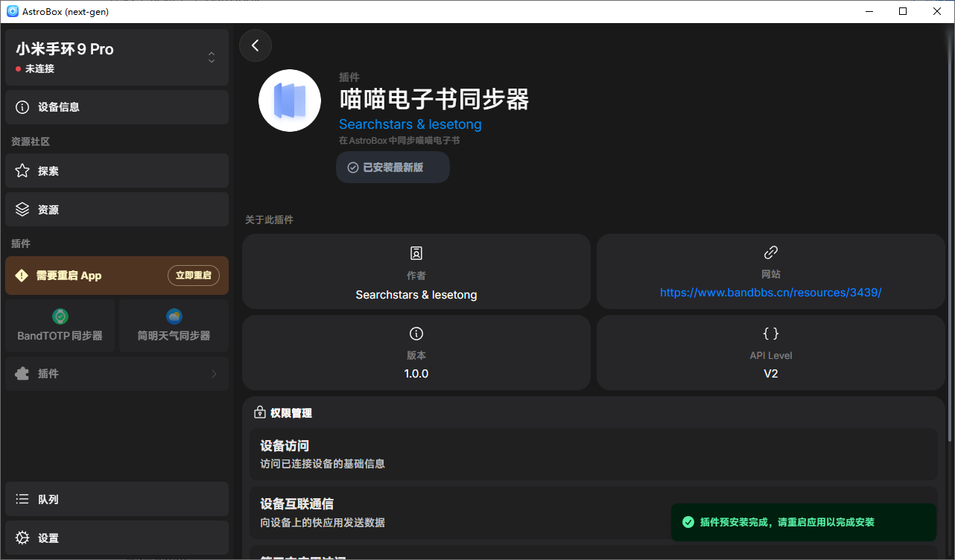Click the warning icon on 需要重启 App
The width and height of the screenshot is (955, 560).
22,276
